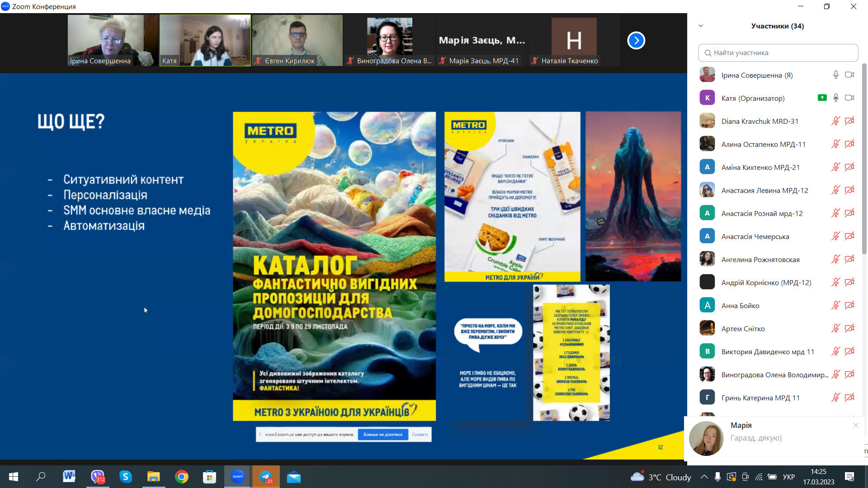Click disabled camera icon for Анастасія Чемерська
The image size is (868, 488).
849,236
